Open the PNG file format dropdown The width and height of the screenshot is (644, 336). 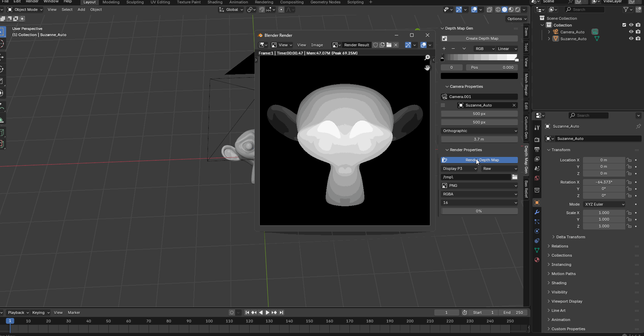click(479, 186)
